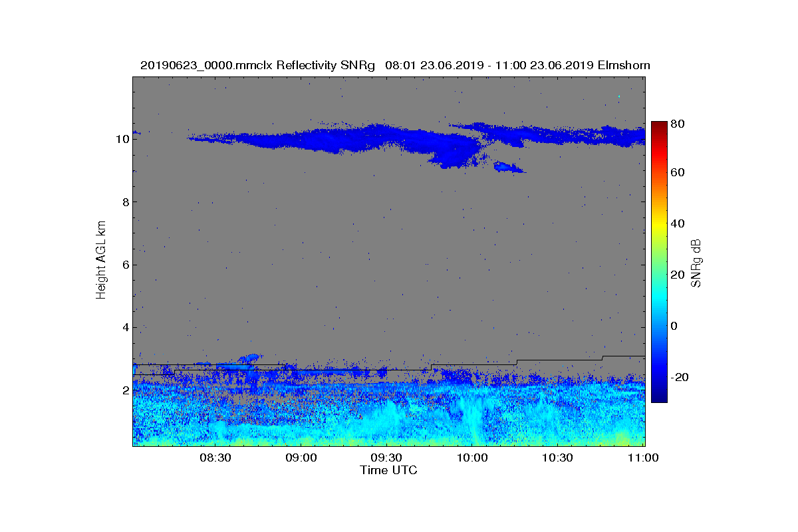Click the dark blue bottom of colorbar
This screenshot has width=798, height=532.
point(659,396)
